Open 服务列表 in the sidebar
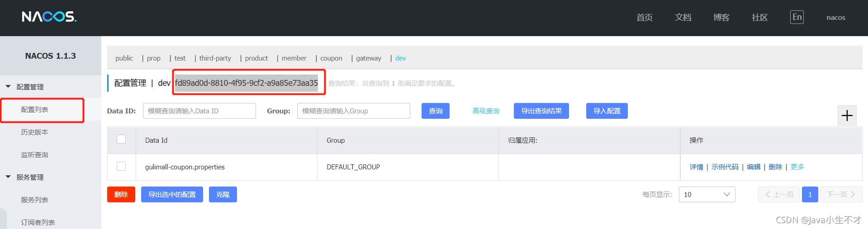 pyautogui.click(x=35, y=200)
